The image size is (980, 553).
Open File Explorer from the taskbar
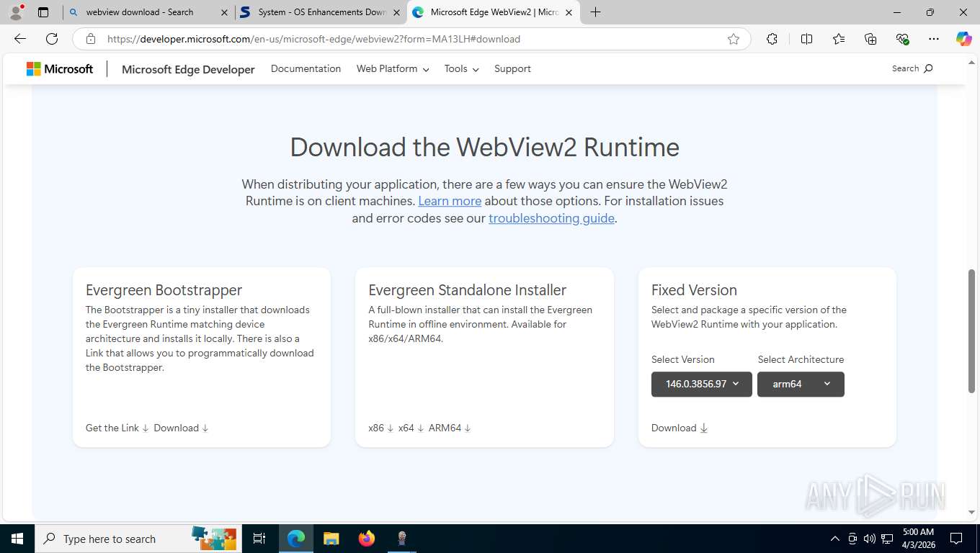331,539
